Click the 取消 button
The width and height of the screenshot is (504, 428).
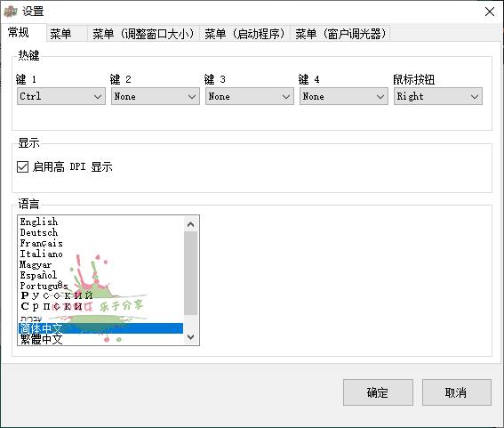[456, 392]
